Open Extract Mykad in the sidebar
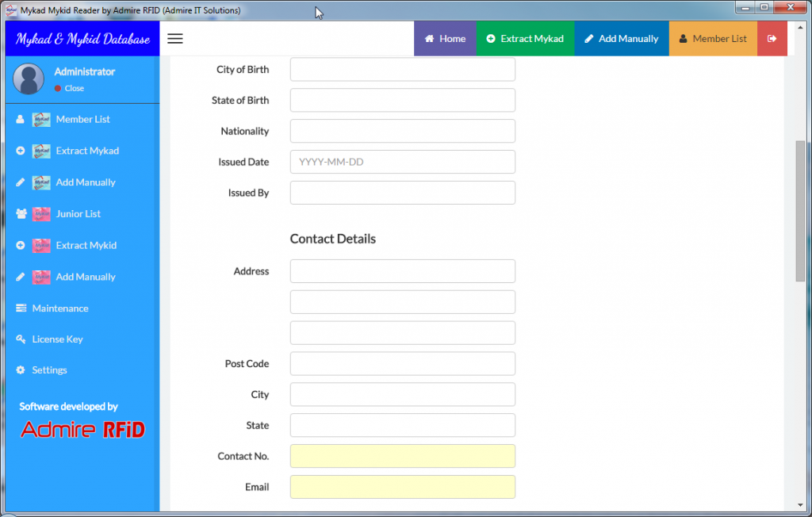 tap(86, 151)
